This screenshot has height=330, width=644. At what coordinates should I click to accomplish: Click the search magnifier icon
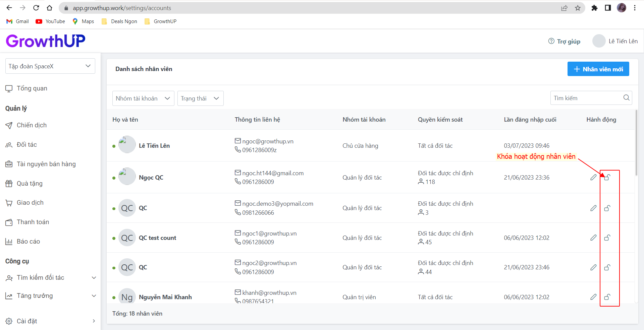click(626, 98)
